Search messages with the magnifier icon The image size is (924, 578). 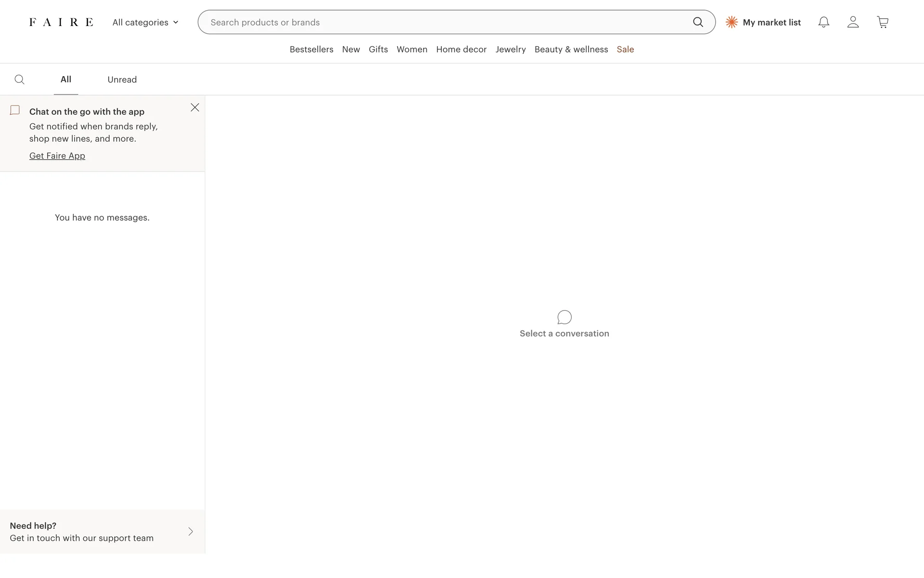click(x=20, y=79)
